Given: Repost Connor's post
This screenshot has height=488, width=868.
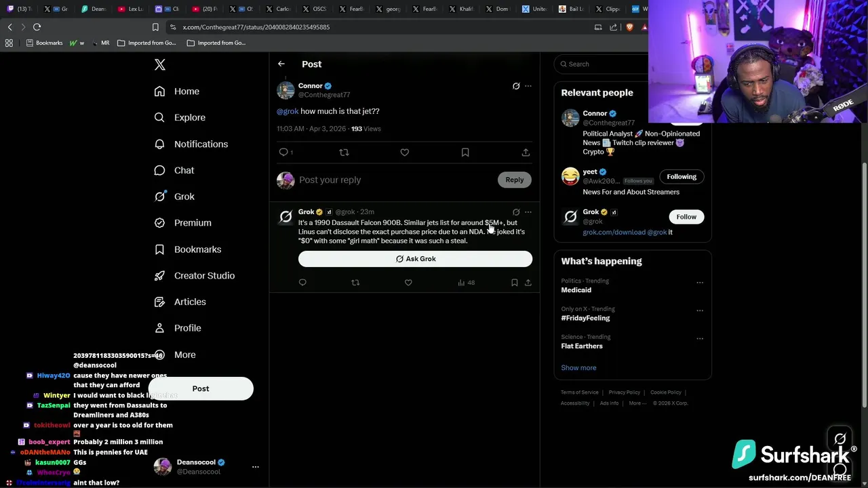Looking at the screenshot, I should [344, 152].
